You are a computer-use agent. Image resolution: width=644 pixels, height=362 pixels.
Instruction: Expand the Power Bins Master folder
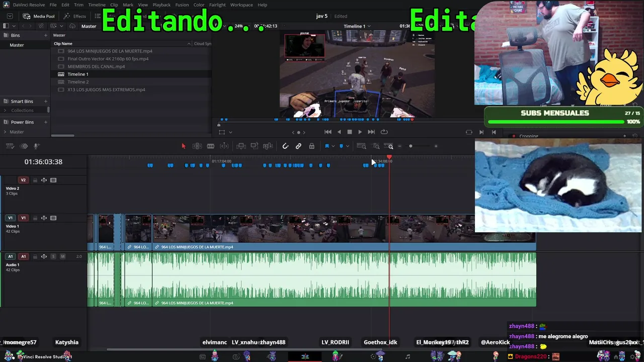(5, 132)
